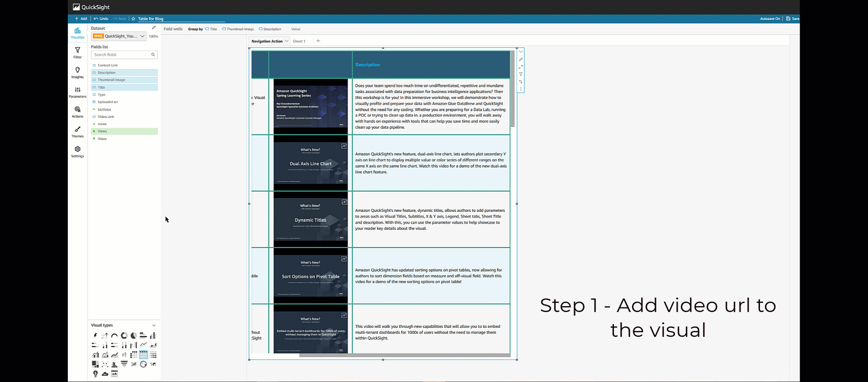
Task: Click the edit dataset pencil icon
Action: pyautogui.click(x=154, y=28)
